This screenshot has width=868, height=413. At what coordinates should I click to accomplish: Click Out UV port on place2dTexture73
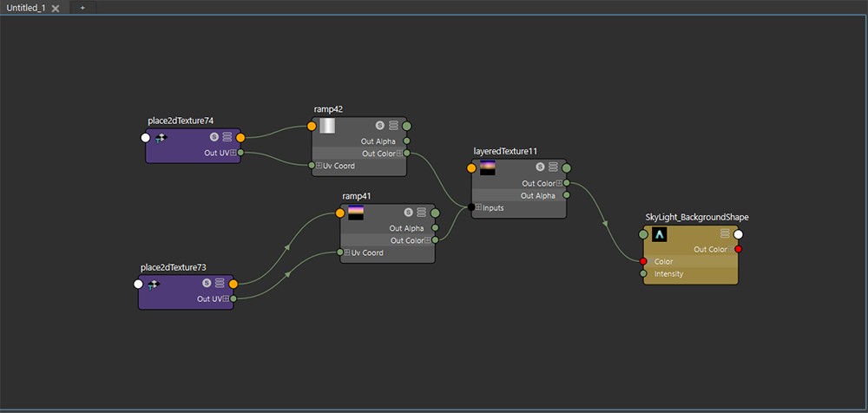pos(233,298)
